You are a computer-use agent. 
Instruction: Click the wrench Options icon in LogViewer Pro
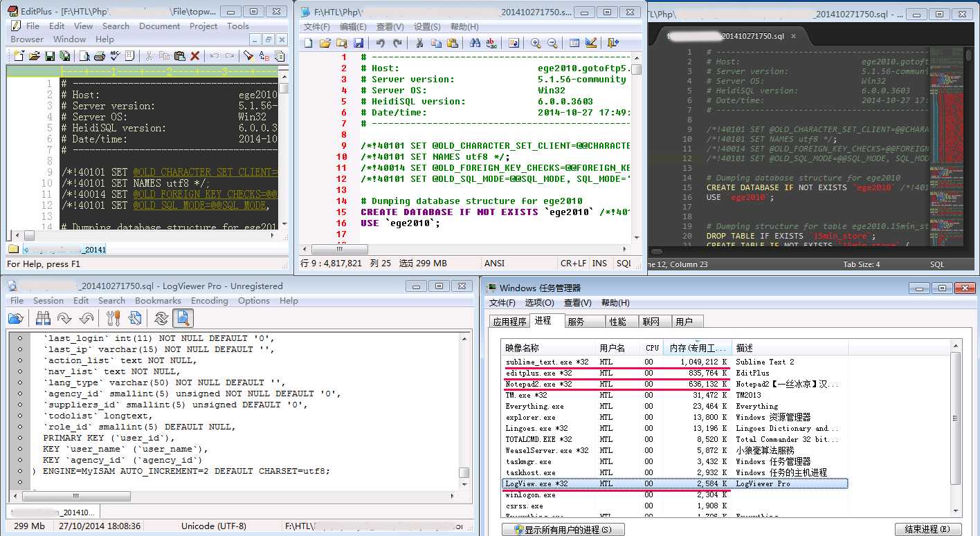pyautogui.click(x=114, y=318)
